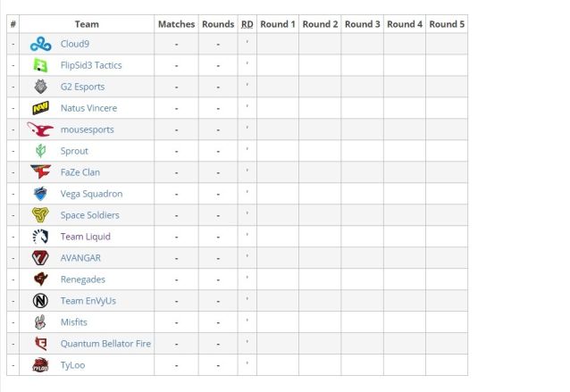Open the FaZe Clan logo icon
Image resolution: width=570 pixels, height=392 pixels.
coord(40,172)
